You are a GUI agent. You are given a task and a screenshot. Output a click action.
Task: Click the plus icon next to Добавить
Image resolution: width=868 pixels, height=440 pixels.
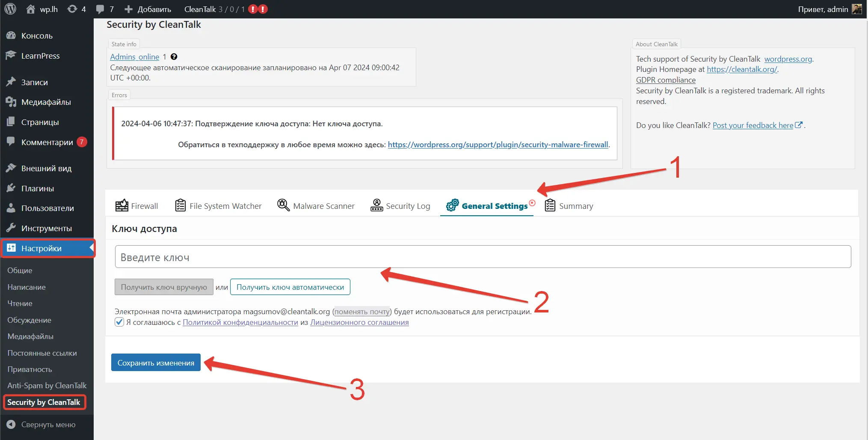coord(128,9)
